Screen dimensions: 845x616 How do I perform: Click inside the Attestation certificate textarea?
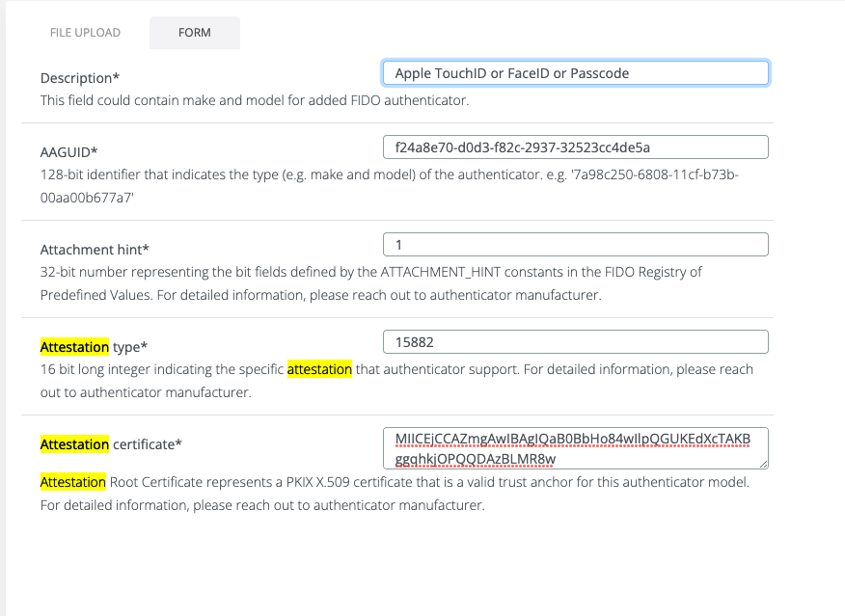575,448
